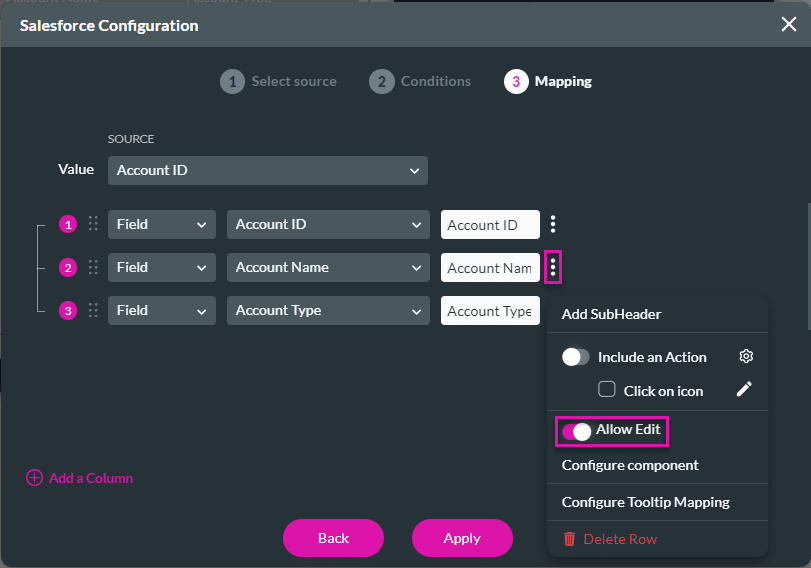Select Configure Tooltip Mapping menu option
Image resolution: width=811 pixels, height=568 pixels.
click(645, 502)
